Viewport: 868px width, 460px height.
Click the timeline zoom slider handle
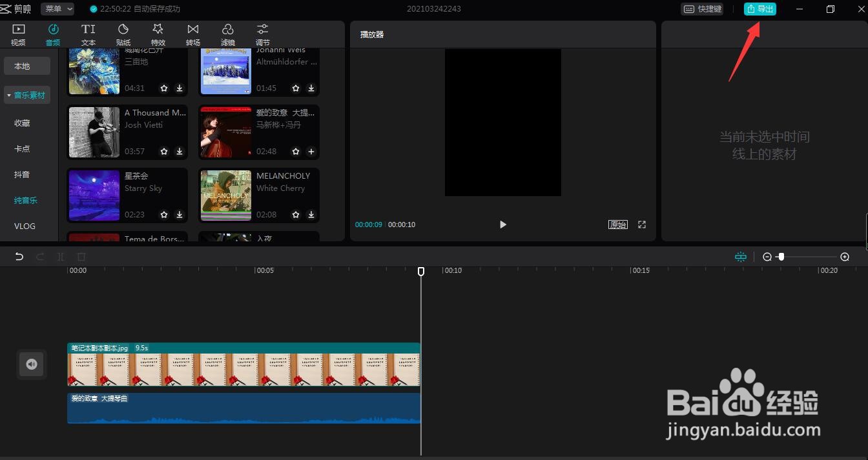point(781,257)
